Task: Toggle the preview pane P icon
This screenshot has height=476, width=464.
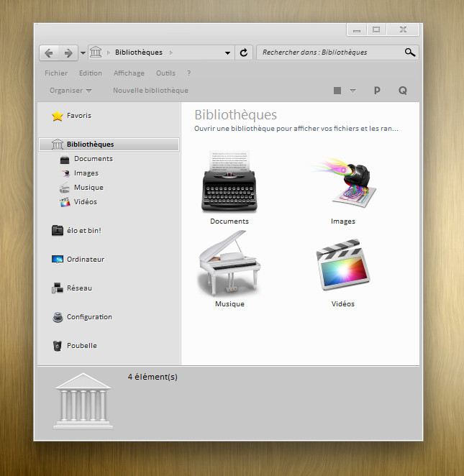Action: 377,91
